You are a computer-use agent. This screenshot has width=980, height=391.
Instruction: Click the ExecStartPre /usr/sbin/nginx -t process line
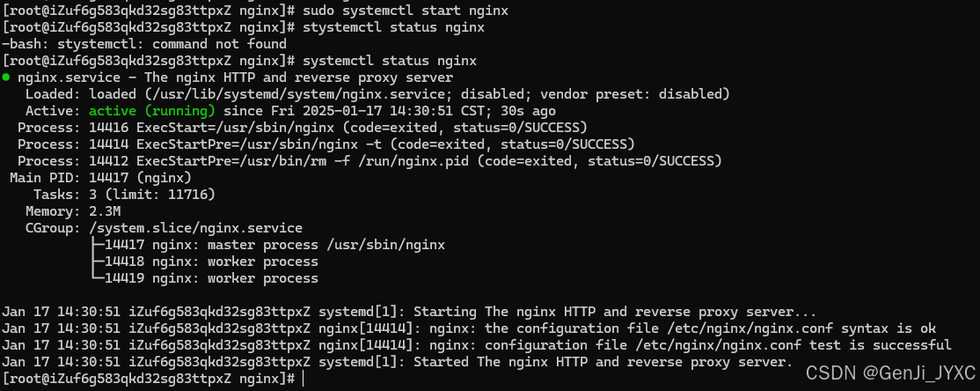tap(326, 144)
